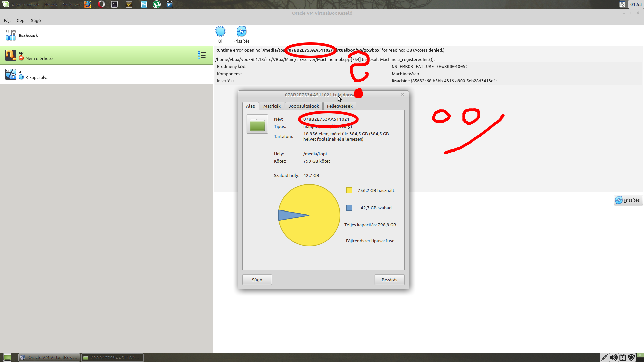Open the xp machine list-menu icon

tap(202, 55)
